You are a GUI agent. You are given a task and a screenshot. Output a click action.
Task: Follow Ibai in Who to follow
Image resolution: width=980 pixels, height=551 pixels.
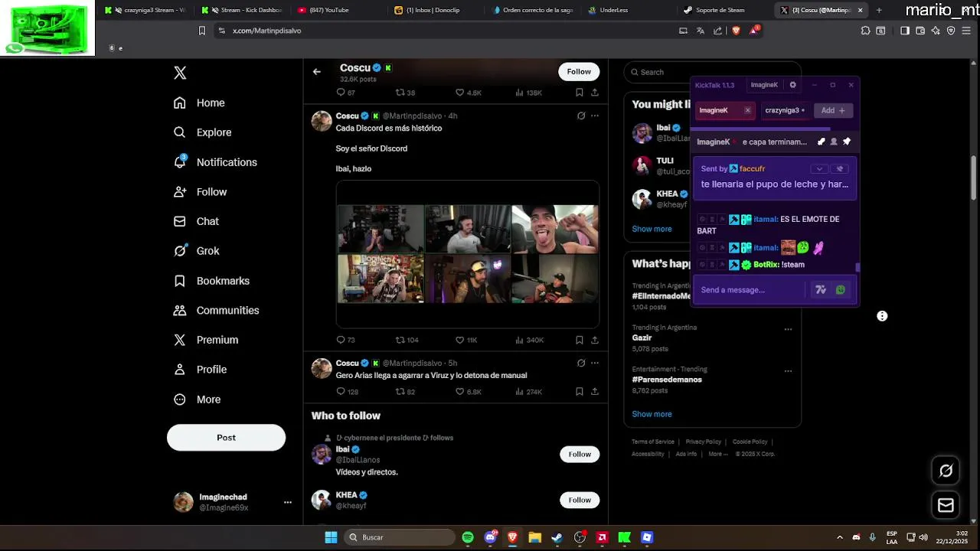[580, 454]
